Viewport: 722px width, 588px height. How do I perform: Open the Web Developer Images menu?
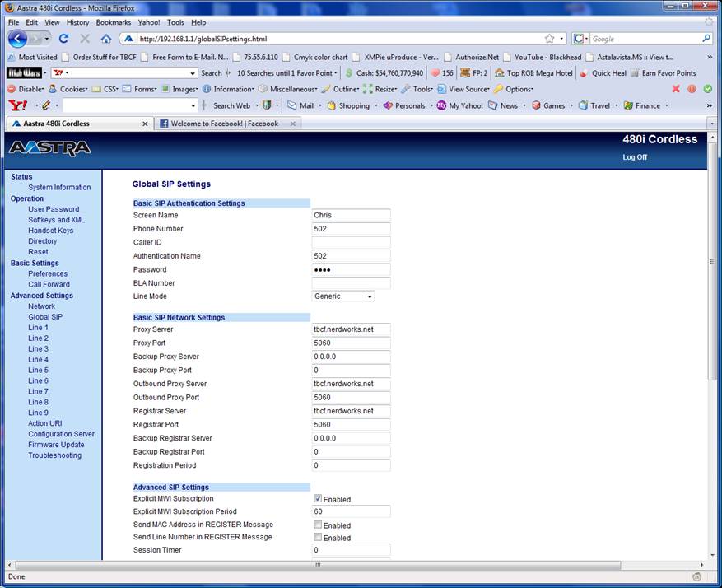coord(179,89)
